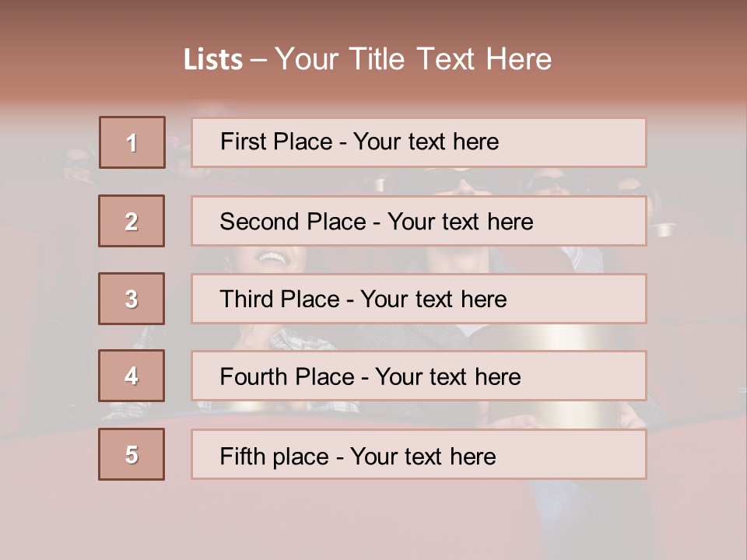
Task: Click the number 1 box
Action: pos(132,142)
